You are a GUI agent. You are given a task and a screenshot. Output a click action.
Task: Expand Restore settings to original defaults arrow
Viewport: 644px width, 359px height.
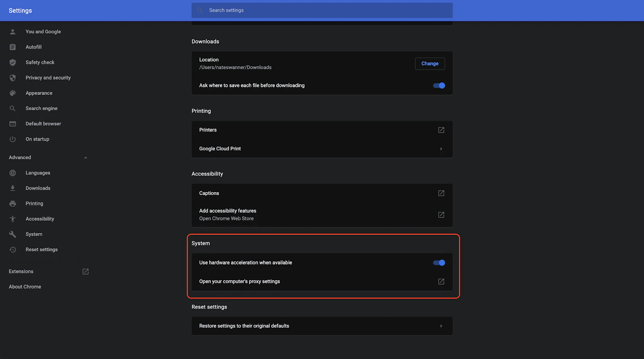pyautogui.click(x=441, y=326)
